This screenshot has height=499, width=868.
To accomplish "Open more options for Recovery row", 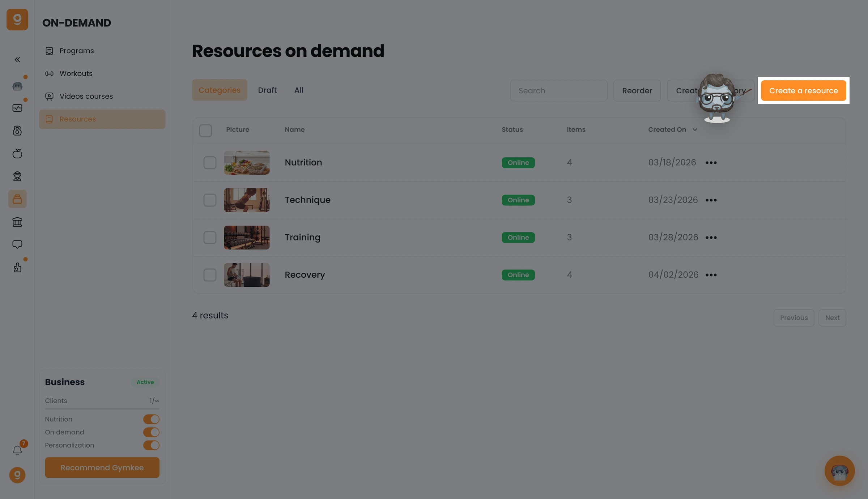I will 711,275.
